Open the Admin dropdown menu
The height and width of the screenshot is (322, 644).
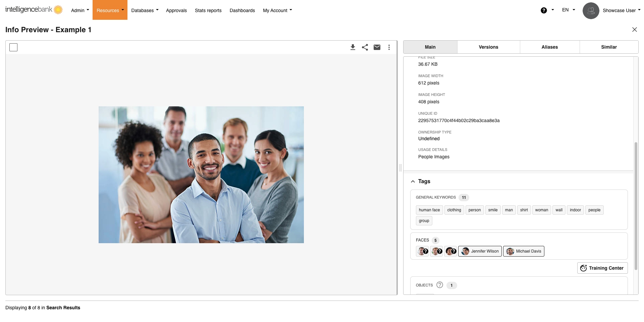[80, 10]
